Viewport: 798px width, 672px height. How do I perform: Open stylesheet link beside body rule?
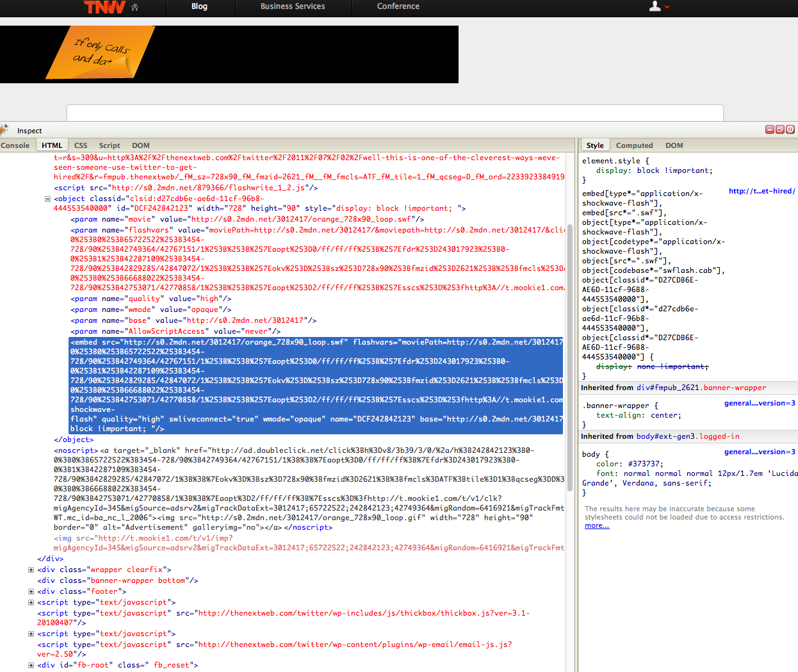760,452
